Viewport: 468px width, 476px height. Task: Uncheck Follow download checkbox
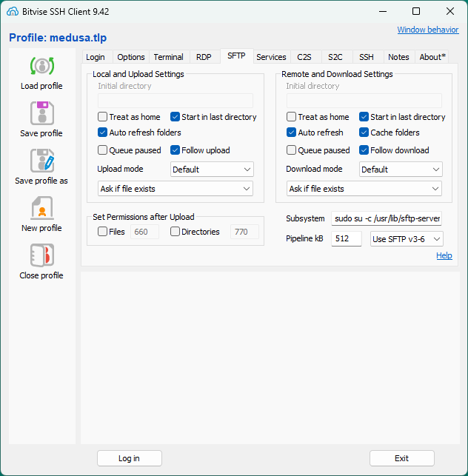click(364, 150)
